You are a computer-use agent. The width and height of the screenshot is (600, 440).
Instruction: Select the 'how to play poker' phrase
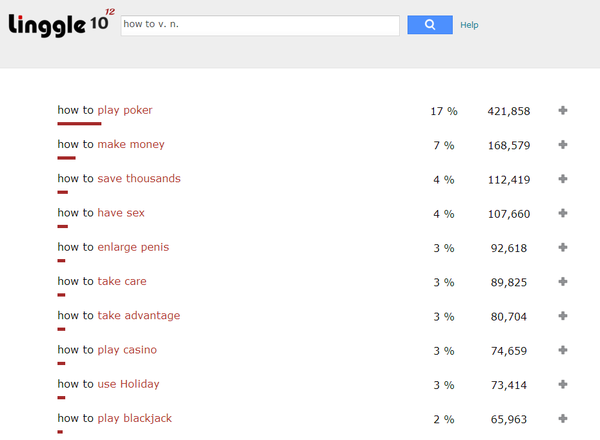[105, 110]
